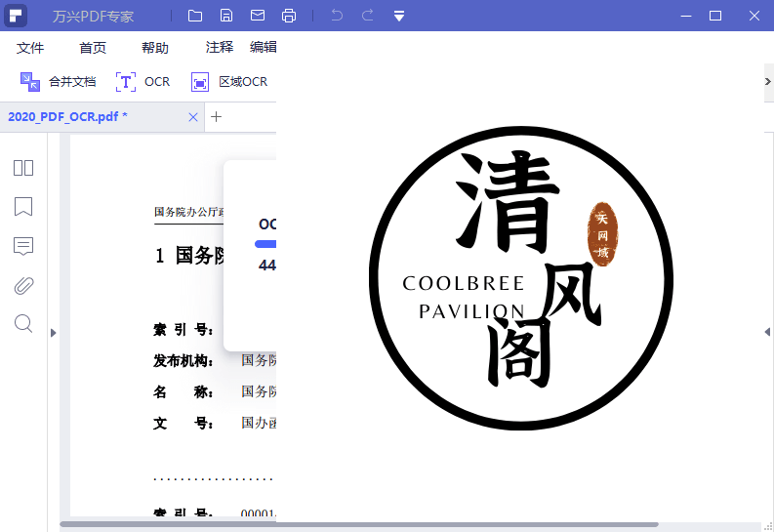Click the 万兴PDF专家 title text
The height and width of the screenshot is (532, 774).
(x=94, y=17)
